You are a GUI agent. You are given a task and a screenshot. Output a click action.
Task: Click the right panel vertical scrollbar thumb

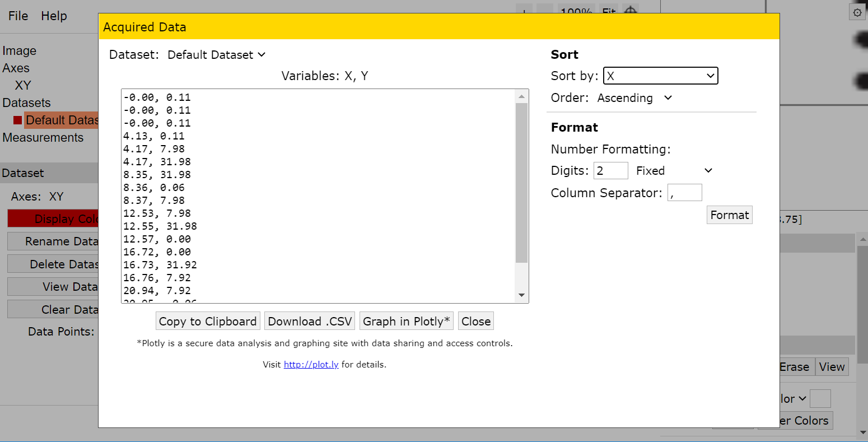point(862,304)
